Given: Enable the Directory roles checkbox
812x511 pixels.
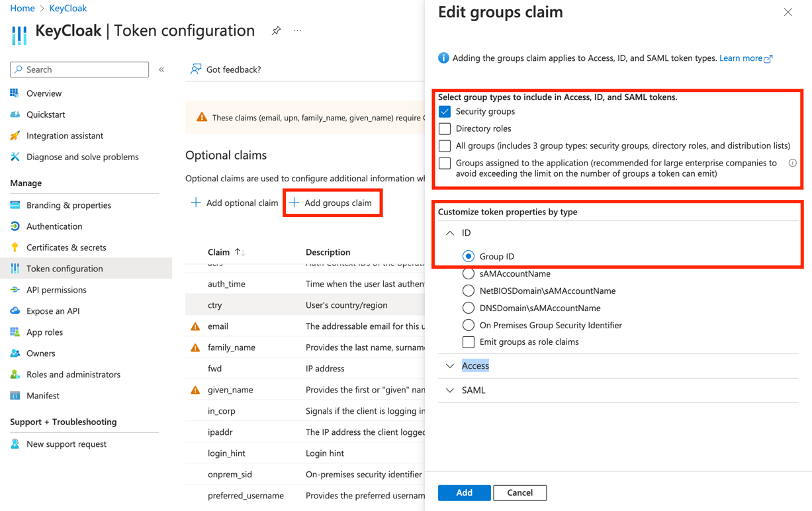Looking at the screenshot, I should pos(445,129).
